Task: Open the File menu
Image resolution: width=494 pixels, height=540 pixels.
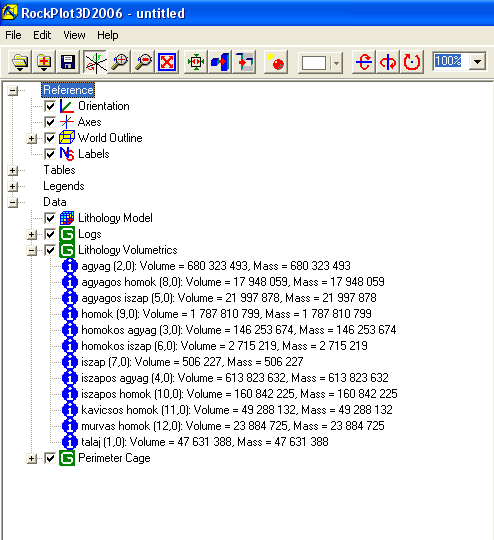Action: [x=13, y=35]
